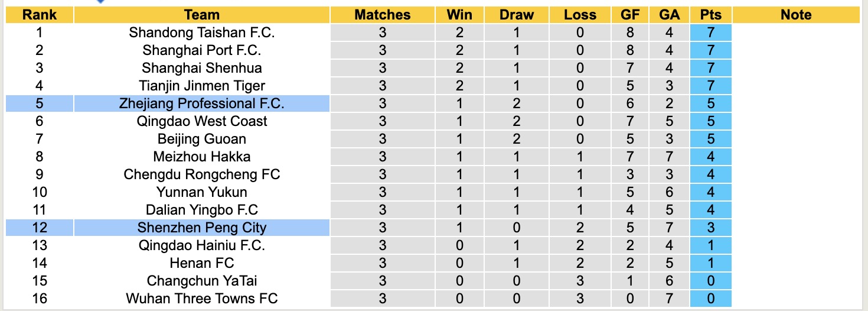Screen dimensions: 868x311
Task: Select the highlighted rank 12 cell
Action: pos(40,228)
